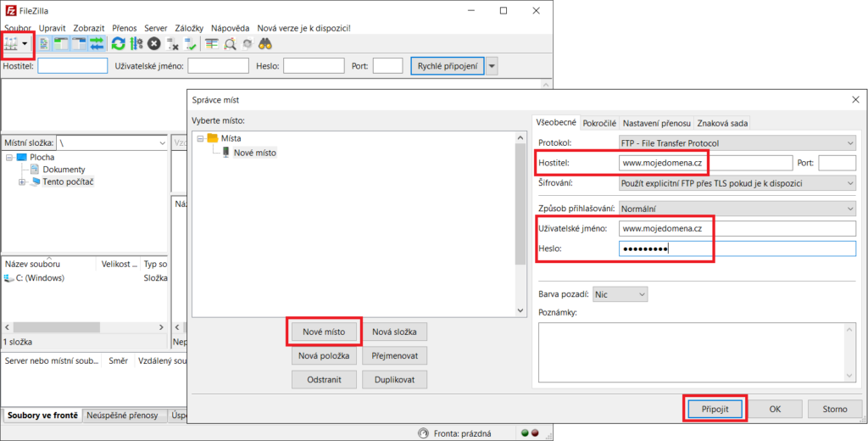
Task: Open the Rychlé připojení history dropdown arrow
Action: (492, 66)
